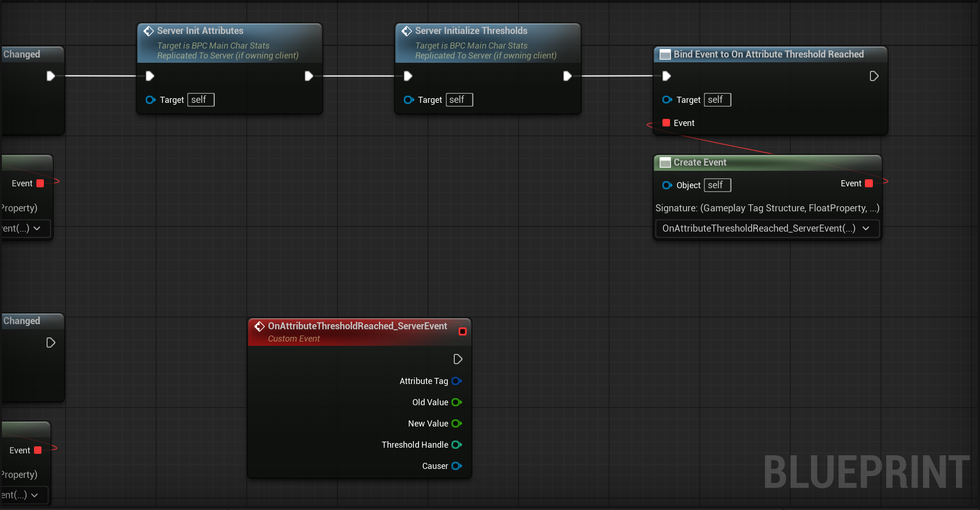
Task: Click the Attribute Tag output pin
Action: [456, 381]
